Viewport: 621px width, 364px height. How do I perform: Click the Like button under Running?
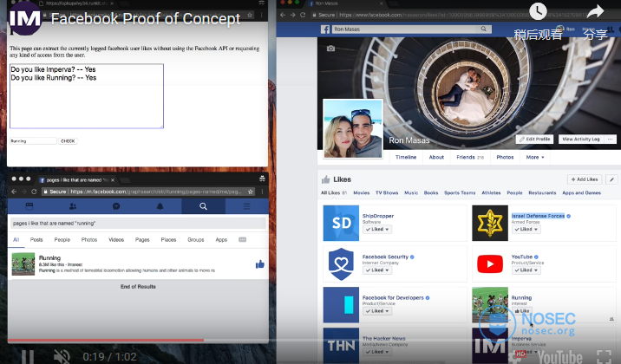[521, 311]
